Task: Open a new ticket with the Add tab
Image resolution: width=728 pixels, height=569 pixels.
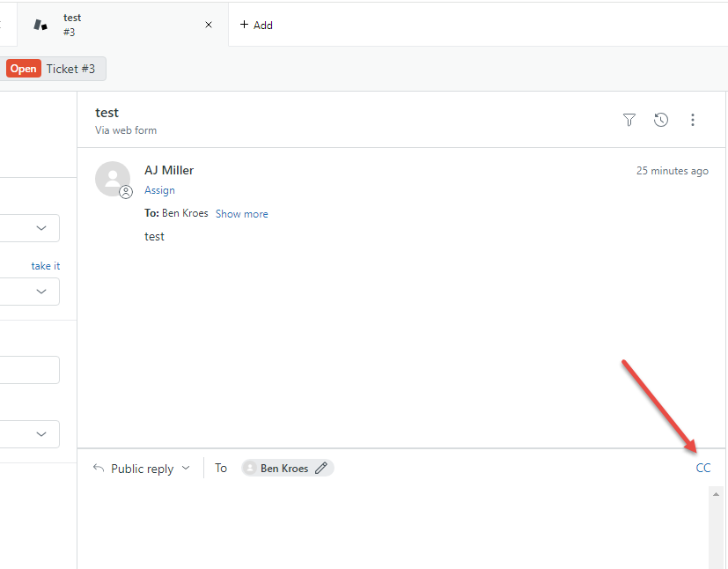Action: tap(256, 25)
